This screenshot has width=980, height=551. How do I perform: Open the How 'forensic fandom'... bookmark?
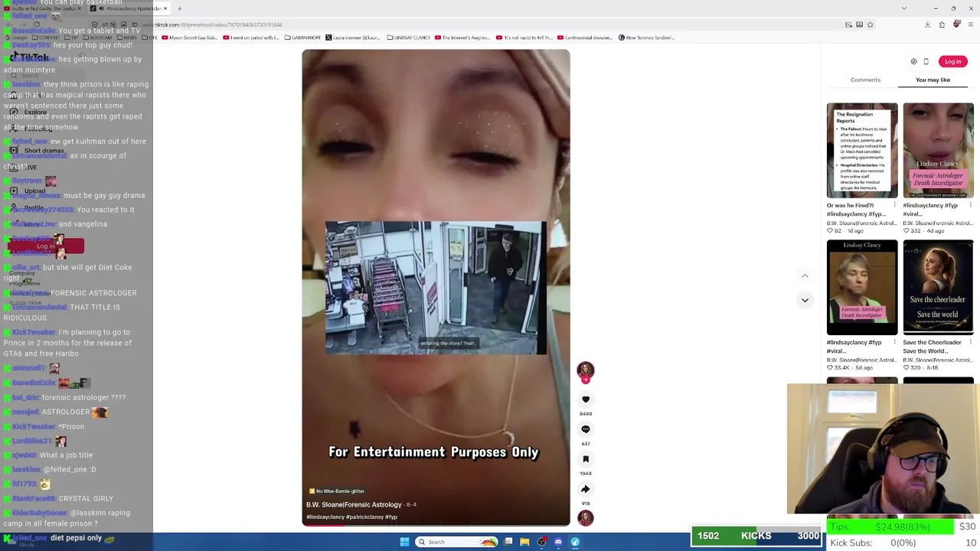click(x=647, y=37)
